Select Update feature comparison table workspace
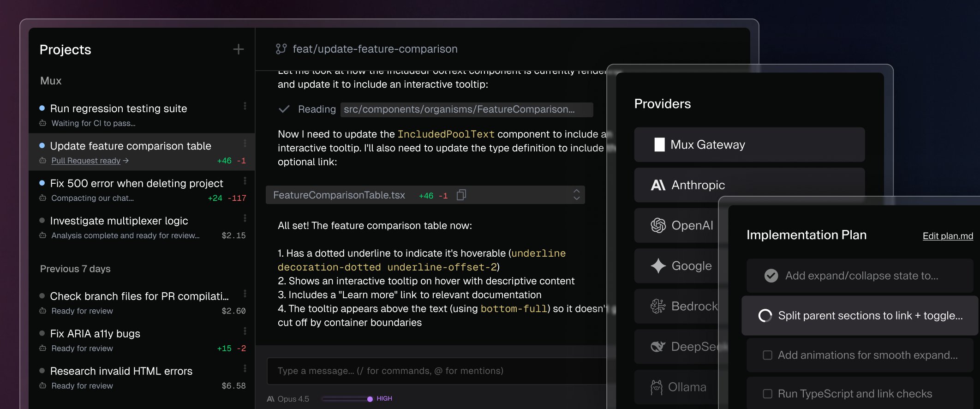The image size is (980, 409). coord(131,146)
